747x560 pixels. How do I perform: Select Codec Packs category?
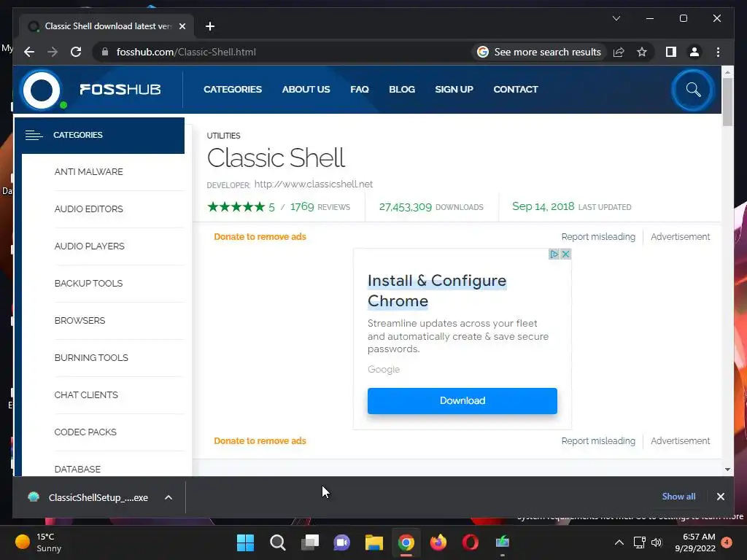pyautogui.click(x=85, y=432)
